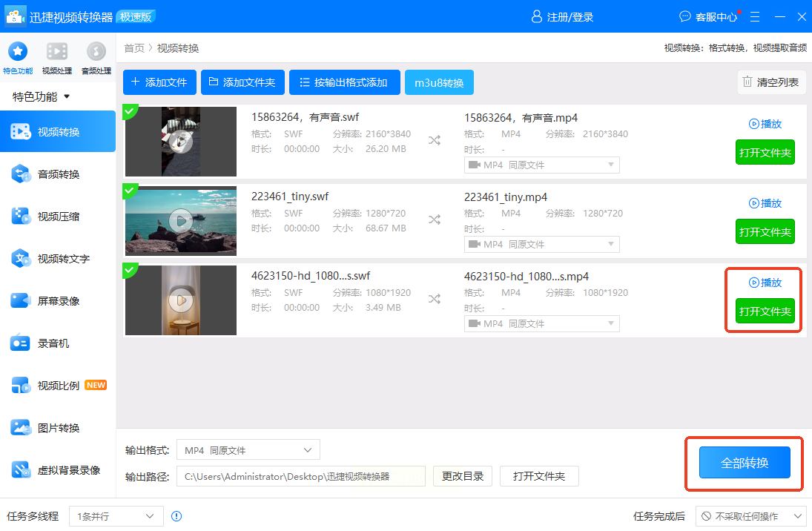Click the info icon beside 任务多线程

176,516
